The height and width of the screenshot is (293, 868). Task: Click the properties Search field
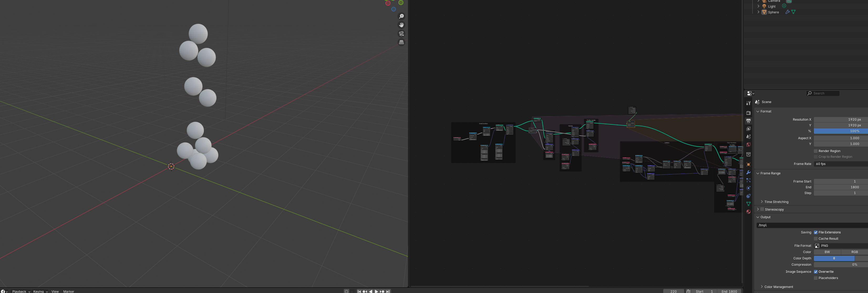(x=823, y=94)
